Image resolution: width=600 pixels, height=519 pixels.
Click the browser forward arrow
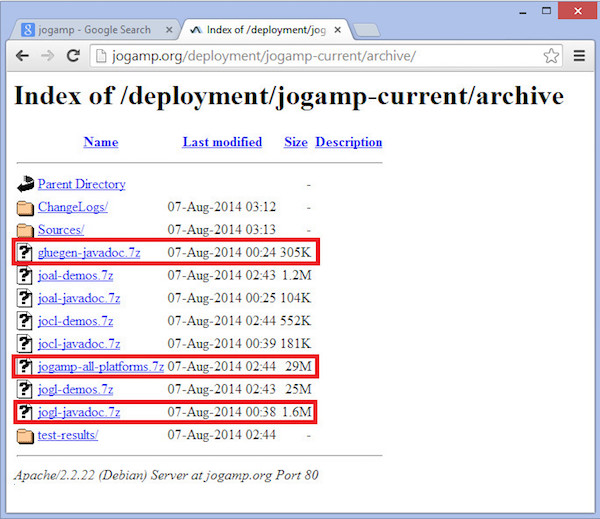(47, 56)
